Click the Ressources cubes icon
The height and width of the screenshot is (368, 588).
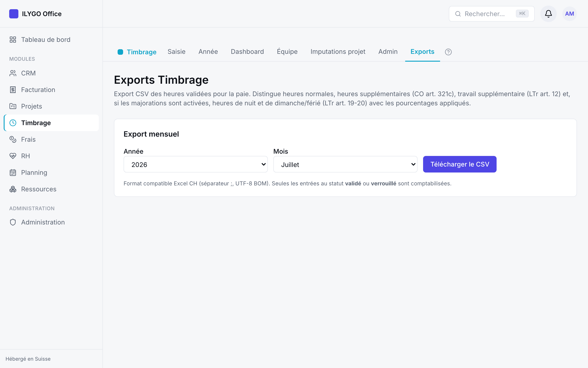pyautogui.click(x=13, y=189)
